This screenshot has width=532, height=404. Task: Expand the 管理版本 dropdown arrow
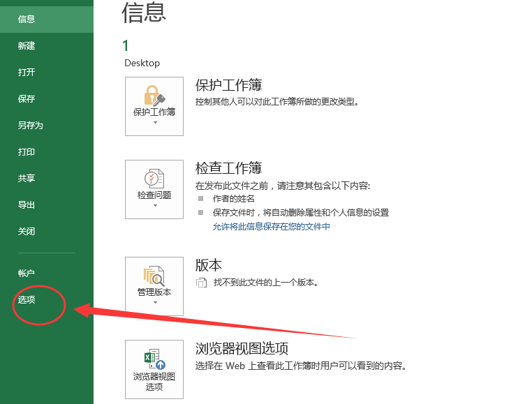[155, 302]
